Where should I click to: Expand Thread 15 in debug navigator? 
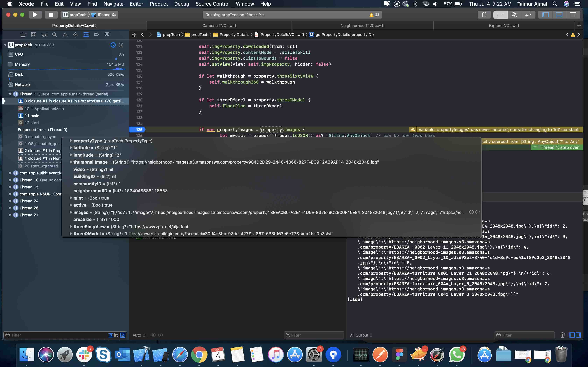tap(10, 187)
